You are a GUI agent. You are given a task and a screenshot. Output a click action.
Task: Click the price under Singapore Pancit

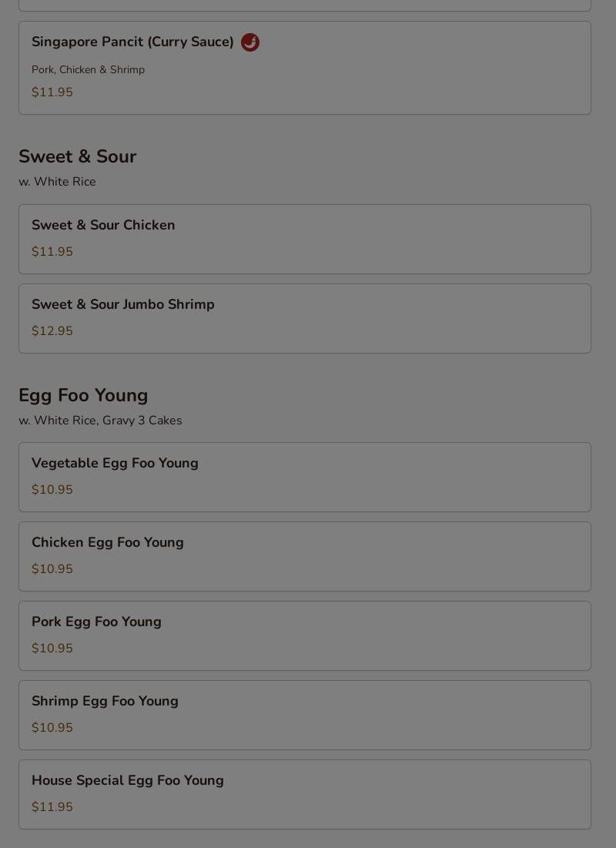[52, 92]
